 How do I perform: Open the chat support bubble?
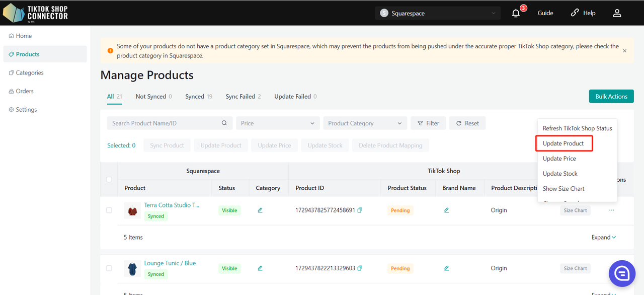pos(622,273)
